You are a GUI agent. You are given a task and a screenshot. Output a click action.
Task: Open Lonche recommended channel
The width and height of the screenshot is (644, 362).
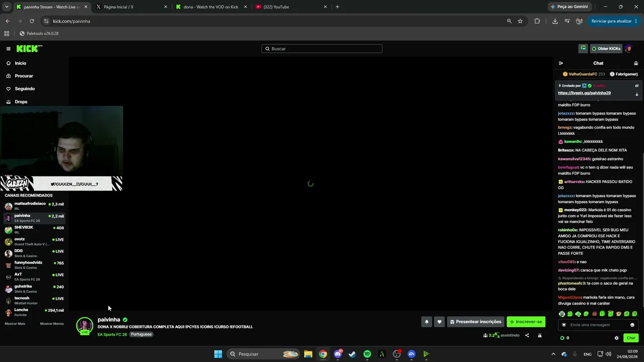pos(34,312)
